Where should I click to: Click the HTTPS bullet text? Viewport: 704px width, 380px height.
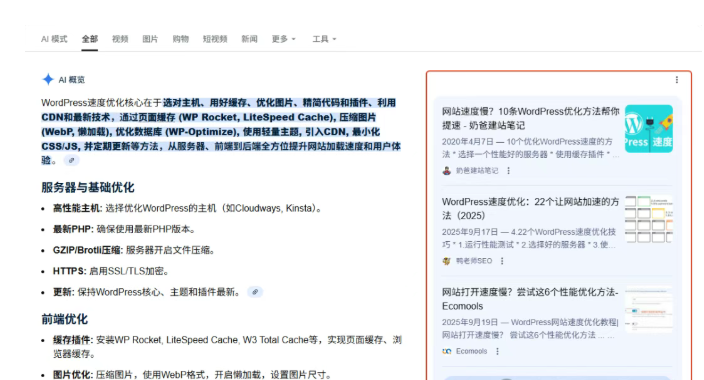(111, 271)
